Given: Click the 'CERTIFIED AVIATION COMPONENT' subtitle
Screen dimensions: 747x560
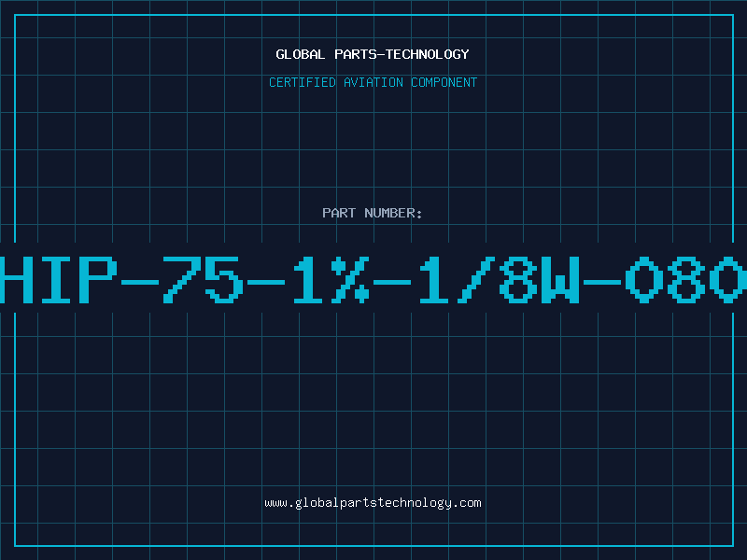Looking at the screenshot, I should (x=373, y=82).
